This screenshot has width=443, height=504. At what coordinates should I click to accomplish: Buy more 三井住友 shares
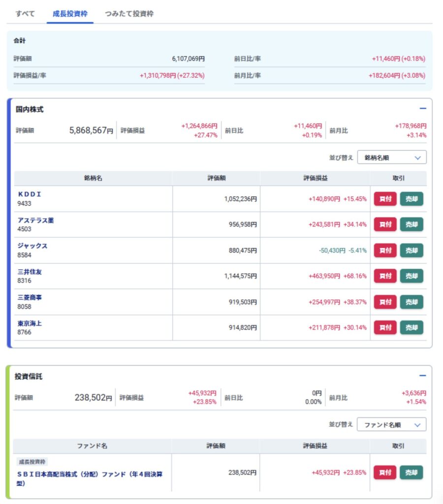[x=385, y=276]
